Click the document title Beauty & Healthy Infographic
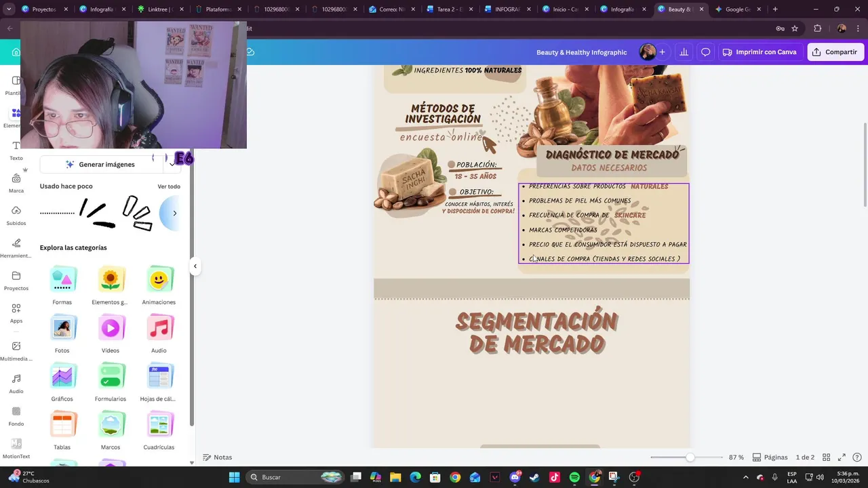This screenshot has width=868, height=488. (581, 52)
